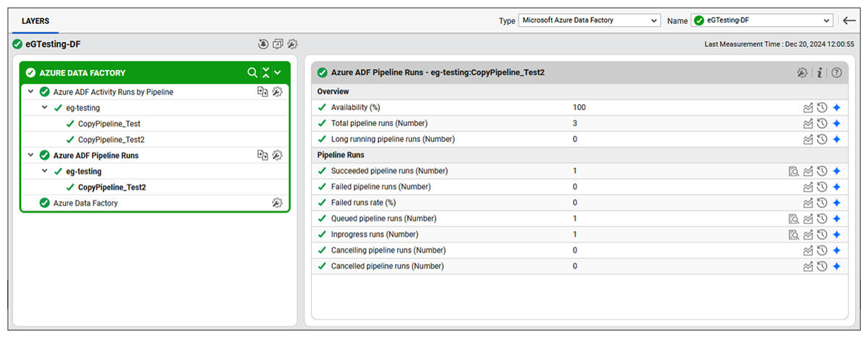Click the back arrow at top right
Screen dimensions: 868x338
click(x=850, y=20)
